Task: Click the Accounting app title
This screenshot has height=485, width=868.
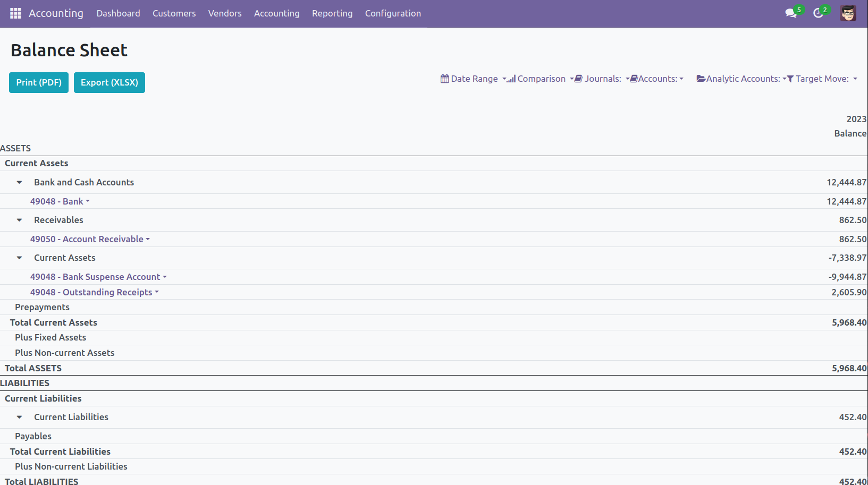Action: pos(56,13)
